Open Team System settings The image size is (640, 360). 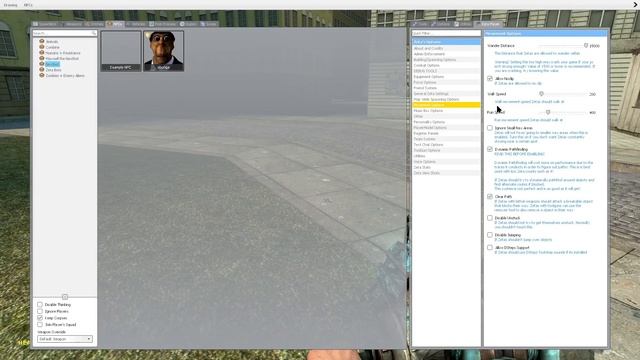446,139
